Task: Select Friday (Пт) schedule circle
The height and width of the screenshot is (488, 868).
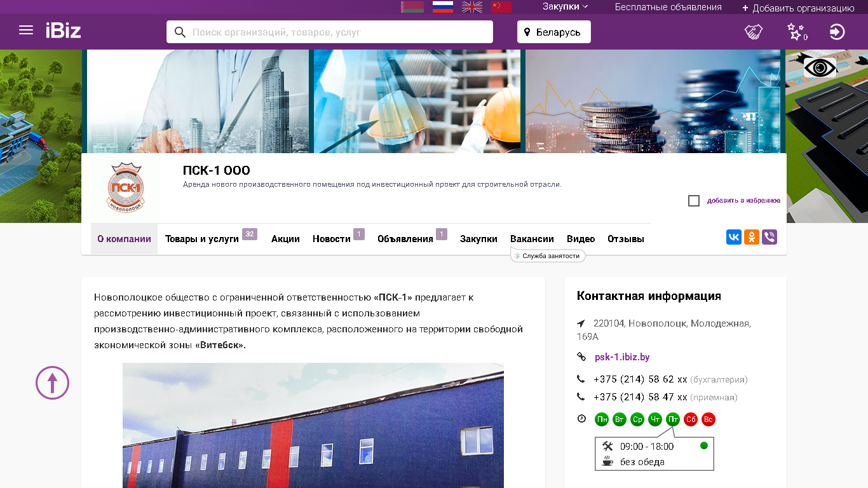Action: 673,419
